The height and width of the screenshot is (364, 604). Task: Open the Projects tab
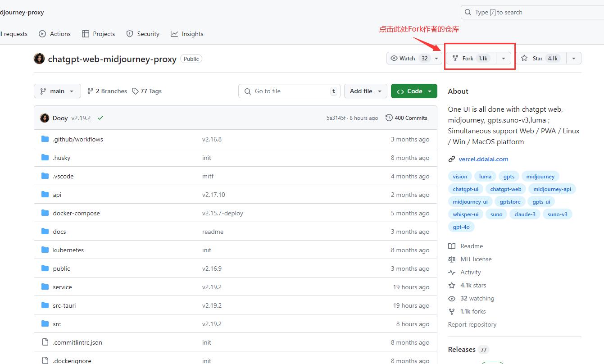click(99, 34)
